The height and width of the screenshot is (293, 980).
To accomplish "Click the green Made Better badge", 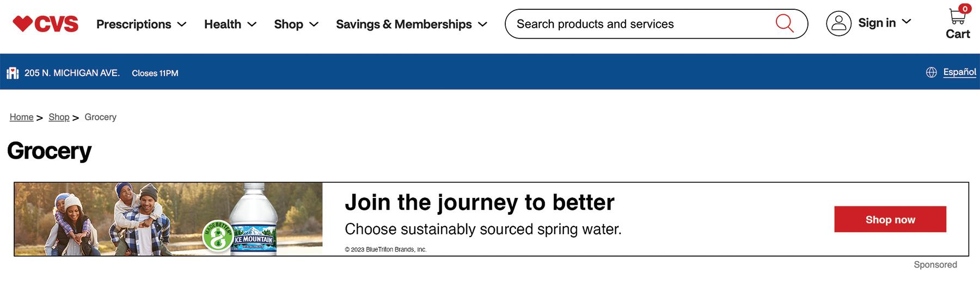I will pyautogui.click(x=217, y=236).
